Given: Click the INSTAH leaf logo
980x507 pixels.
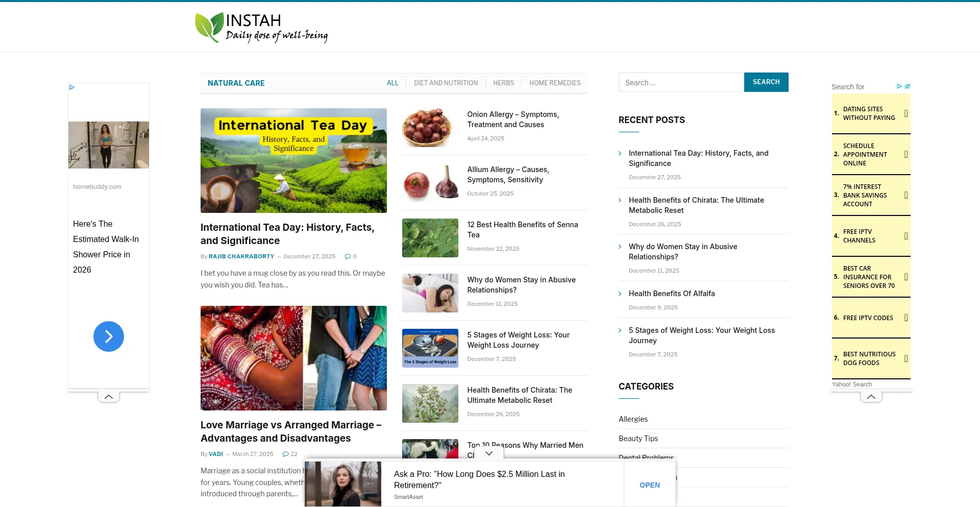Looking at the screenshot, I should click(x=210, y=27).
